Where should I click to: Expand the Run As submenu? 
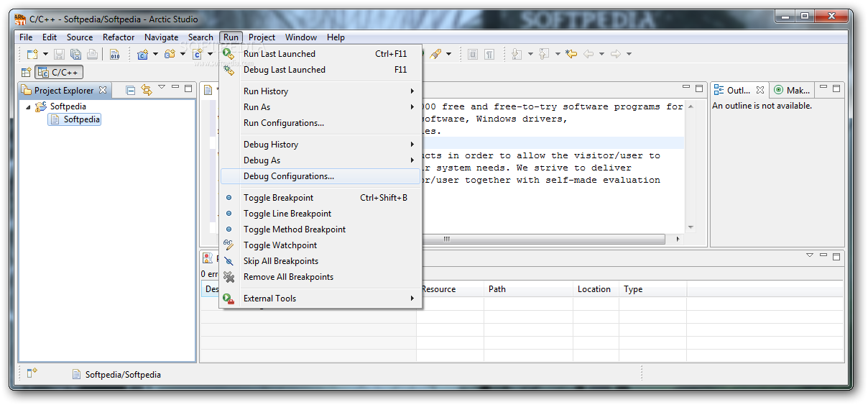point(320,107)
